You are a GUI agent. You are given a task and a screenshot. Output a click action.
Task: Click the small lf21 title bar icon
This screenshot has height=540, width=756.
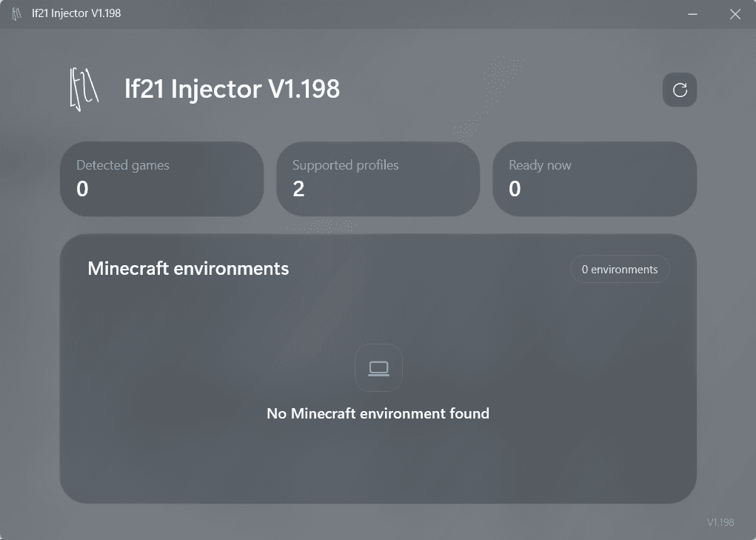[17, 13]
